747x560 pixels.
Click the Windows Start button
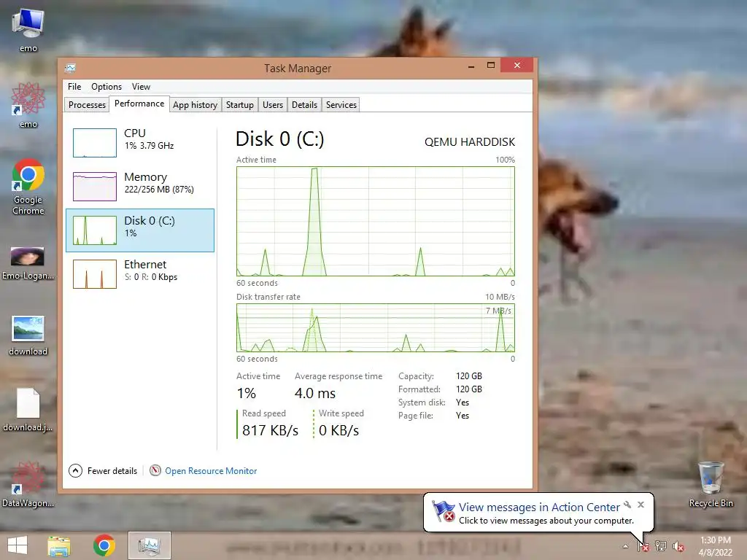coord(18,545)
